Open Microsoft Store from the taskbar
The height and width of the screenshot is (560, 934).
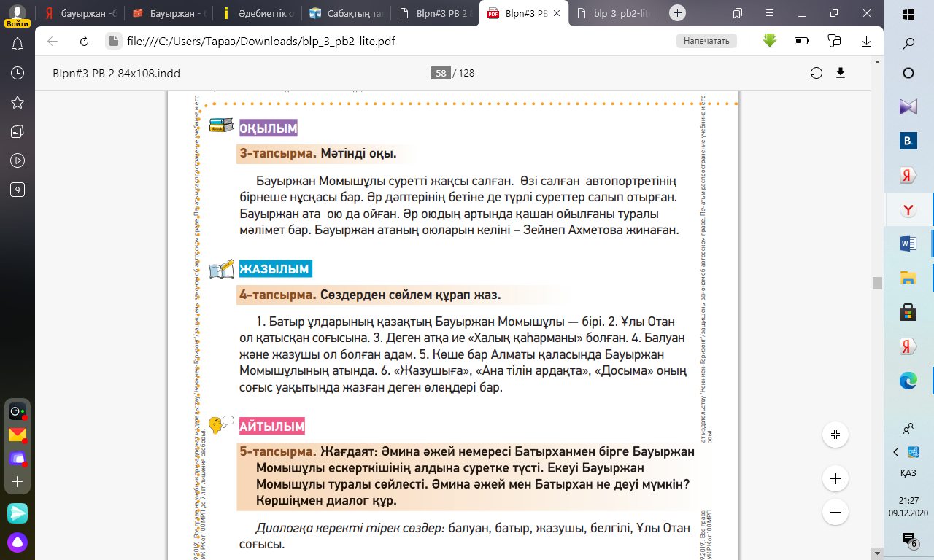[908, 312]
